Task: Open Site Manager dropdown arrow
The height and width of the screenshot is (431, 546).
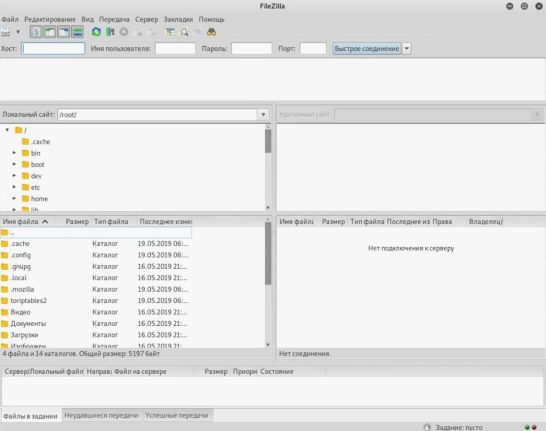Action: pos(18,32)
